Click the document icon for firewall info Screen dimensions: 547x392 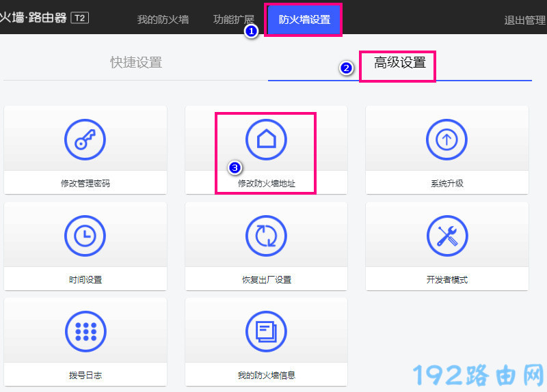266,331
